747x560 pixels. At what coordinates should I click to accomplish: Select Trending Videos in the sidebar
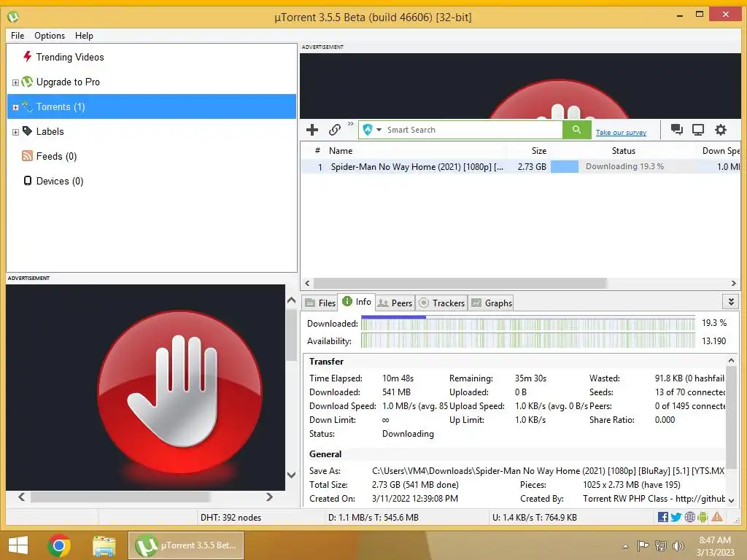tap(70, 57)
